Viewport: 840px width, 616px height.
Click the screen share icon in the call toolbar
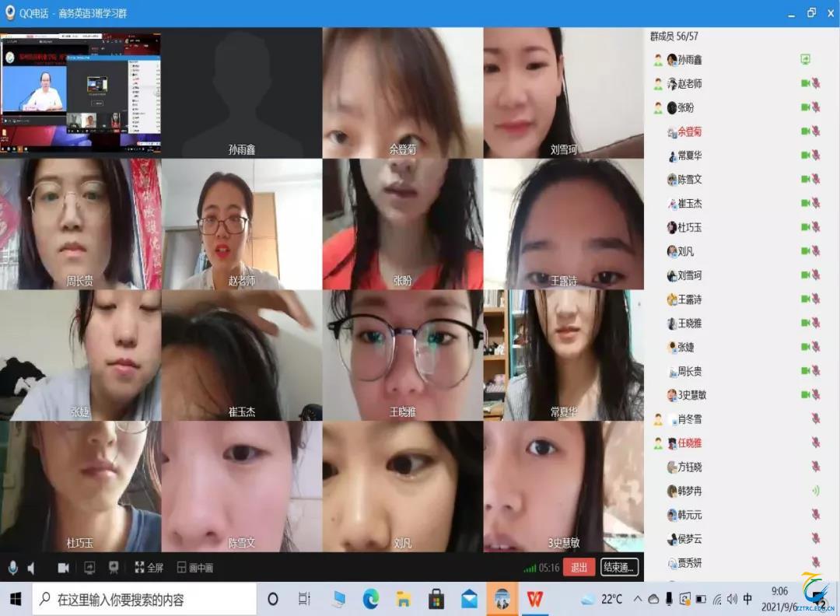tap(89, 568)
